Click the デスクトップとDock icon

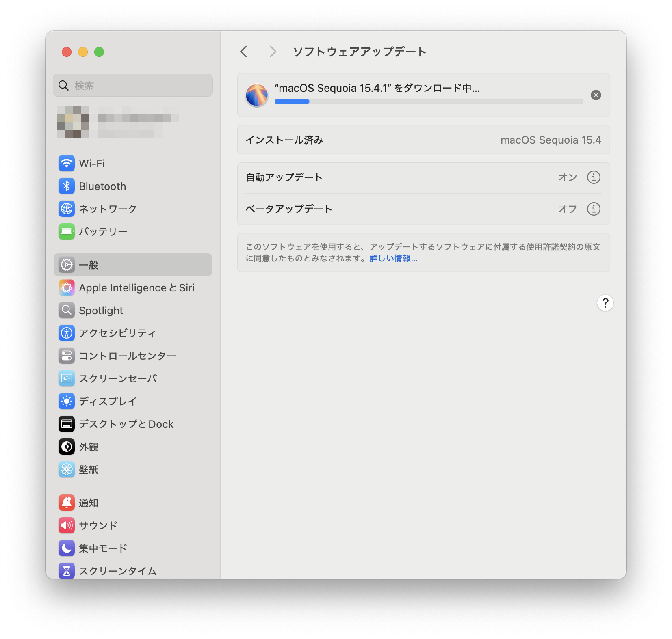[x=67, y=424]
